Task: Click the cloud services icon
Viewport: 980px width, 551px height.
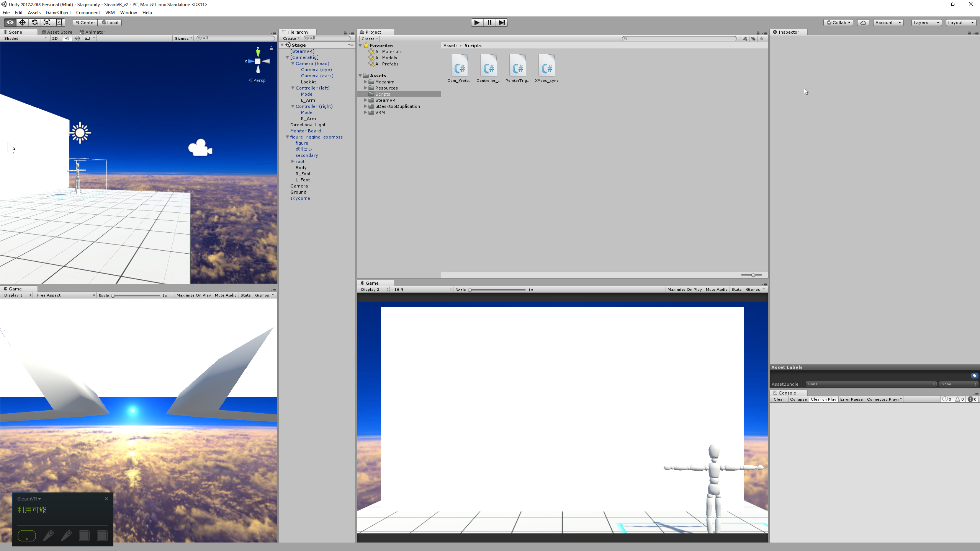Action: 863,23
